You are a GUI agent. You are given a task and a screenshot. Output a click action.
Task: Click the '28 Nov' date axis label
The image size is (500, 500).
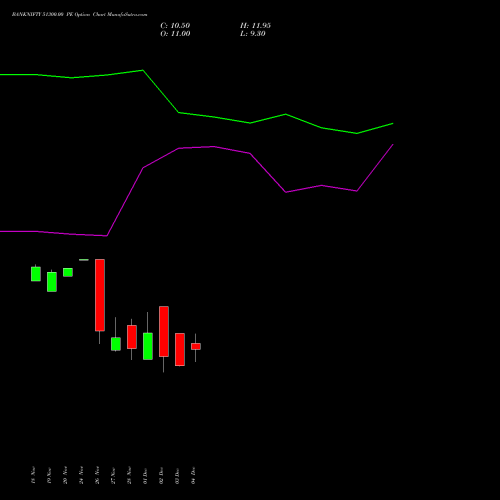129,475
